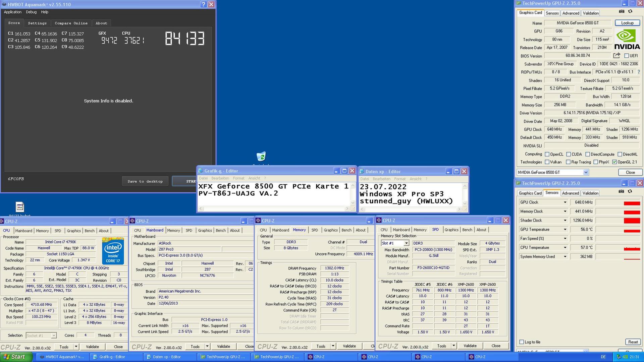Click the horizontal scrollbar in Grafik-g Editor

[x=274, y=209]
